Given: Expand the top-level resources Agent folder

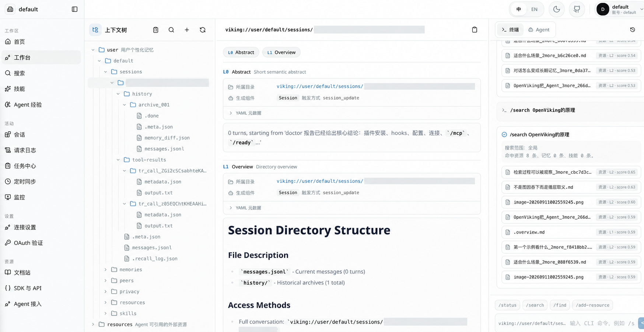Looking at the screenshot, I should (93, 324).
